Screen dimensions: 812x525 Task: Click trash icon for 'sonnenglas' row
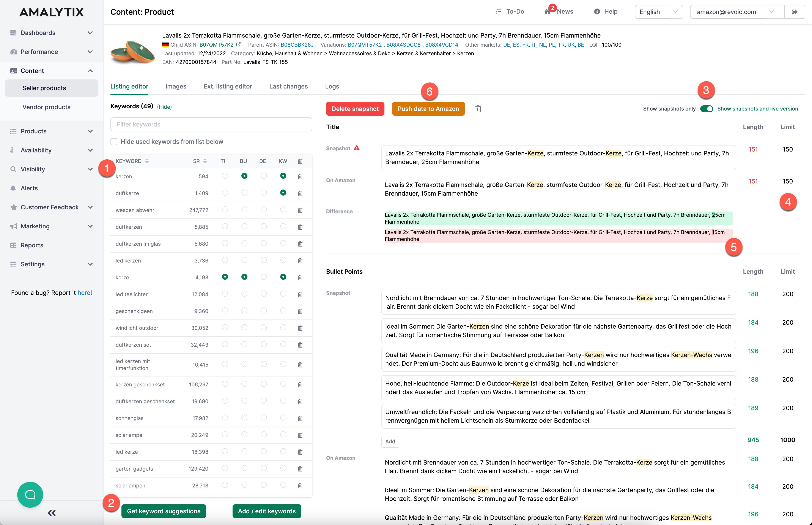tap(300, 418)
